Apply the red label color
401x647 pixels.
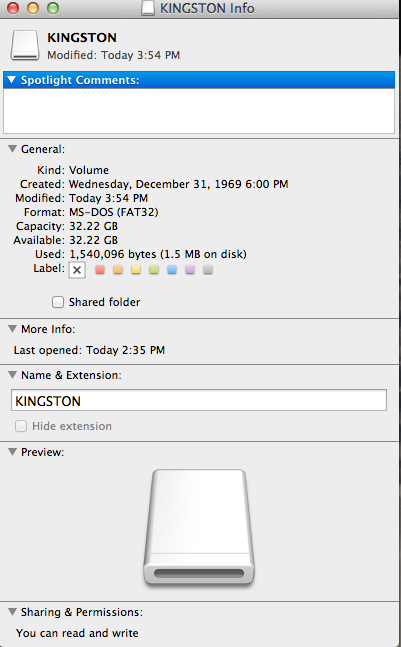pyautogui.click(x=100, y=269)
